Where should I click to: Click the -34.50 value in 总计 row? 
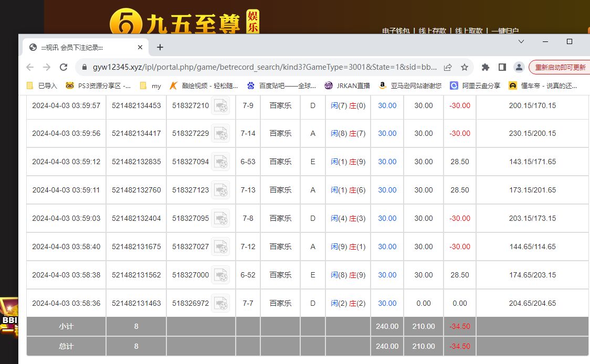(x=460, y=346)
